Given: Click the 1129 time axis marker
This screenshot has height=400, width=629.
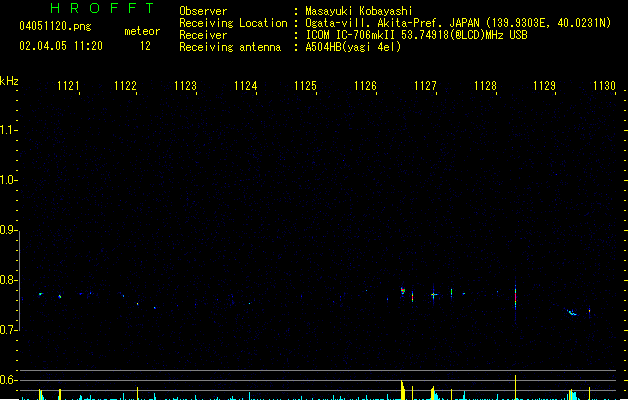Looking at the screenshot, I should (x=544, y=86).
